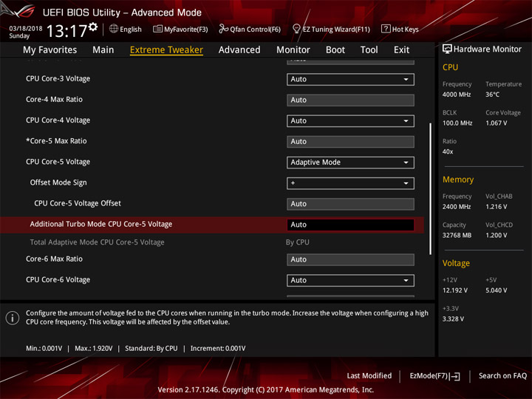Click the 4000 MHz CPU frequency value
The image size is (532, 399).
tap(457, 95)
